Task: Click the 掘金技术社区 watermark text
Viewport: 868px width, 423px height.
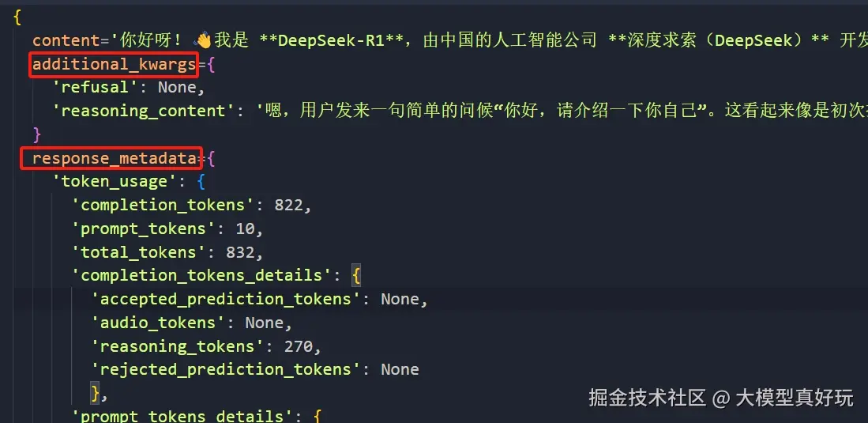Action: tap(647, 398)
